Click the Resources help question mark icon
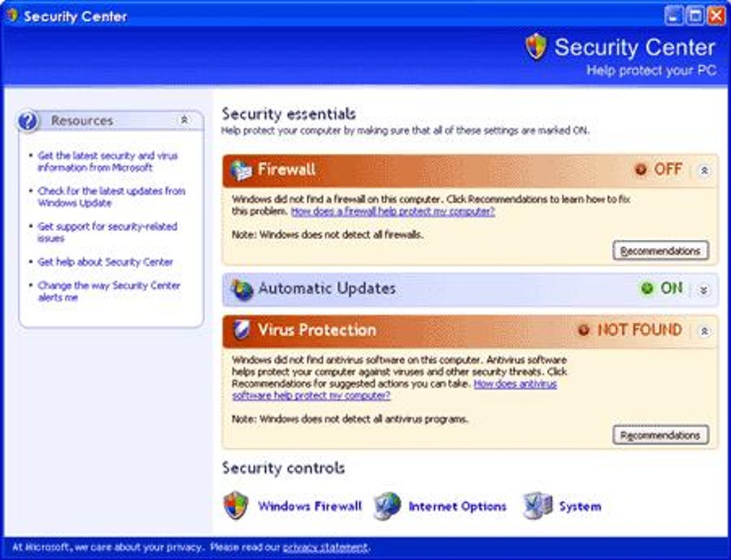 tap(27, 121)
